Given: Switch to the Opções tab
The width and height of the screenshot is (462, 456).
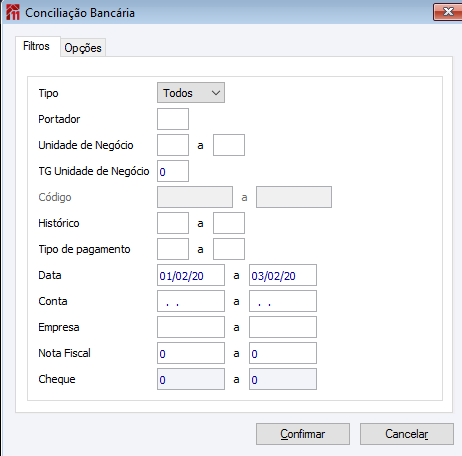Looking at the screenshot, I should click(x=83, y=48).
